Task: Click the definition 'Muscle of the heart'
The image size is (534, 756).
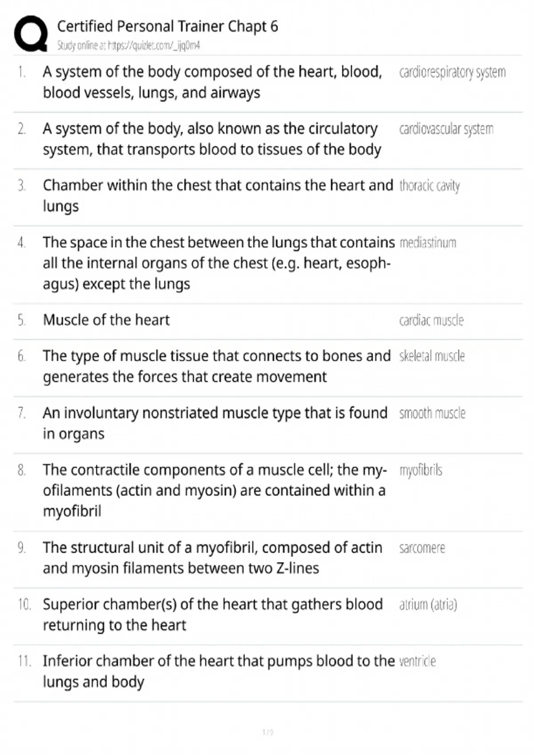Action: coord(106,320)
